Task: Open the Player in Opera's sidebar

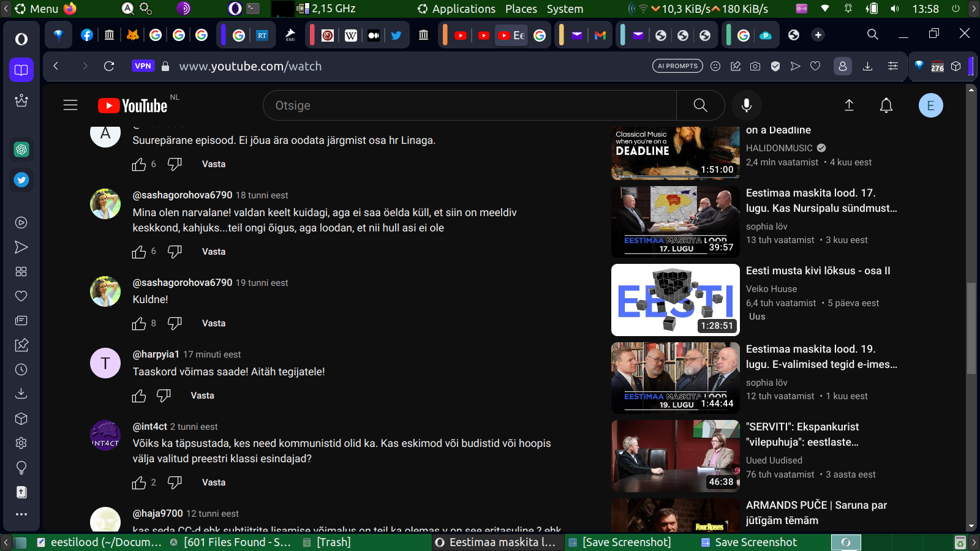Action: tap(21, 223)
